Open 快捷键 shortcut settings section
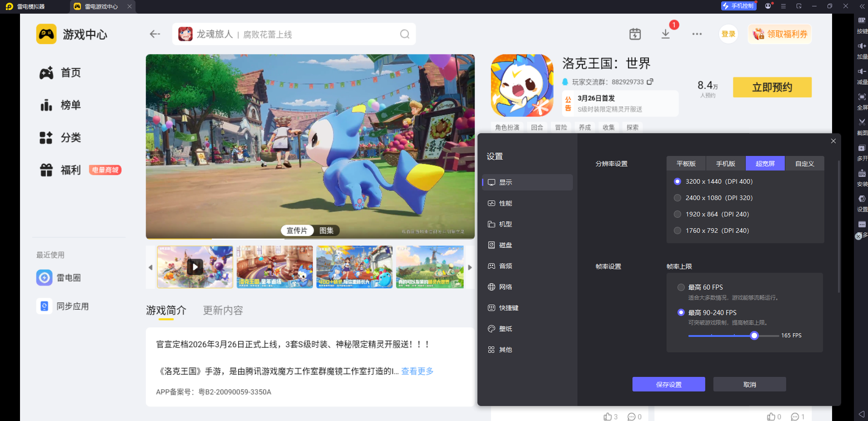Screen dimensions: 868x421 click(508, 308)
